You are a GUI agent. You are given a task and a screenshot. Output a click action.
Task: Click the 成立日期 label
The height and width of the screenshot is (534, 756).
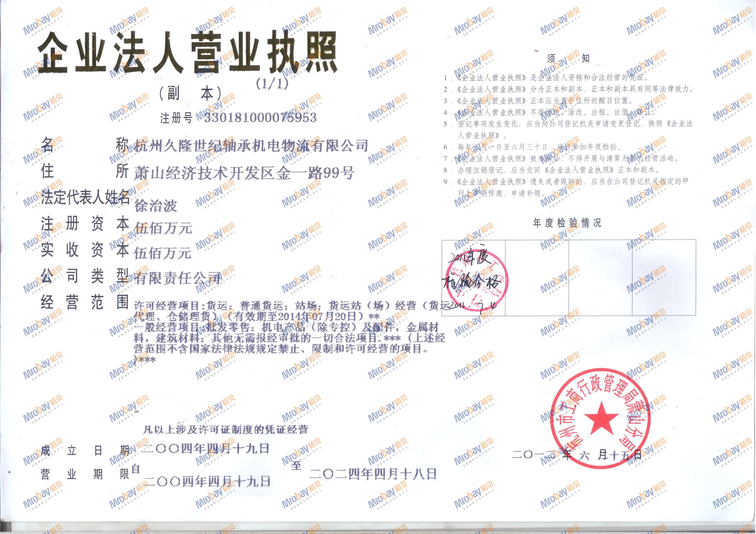pos(85,450)
